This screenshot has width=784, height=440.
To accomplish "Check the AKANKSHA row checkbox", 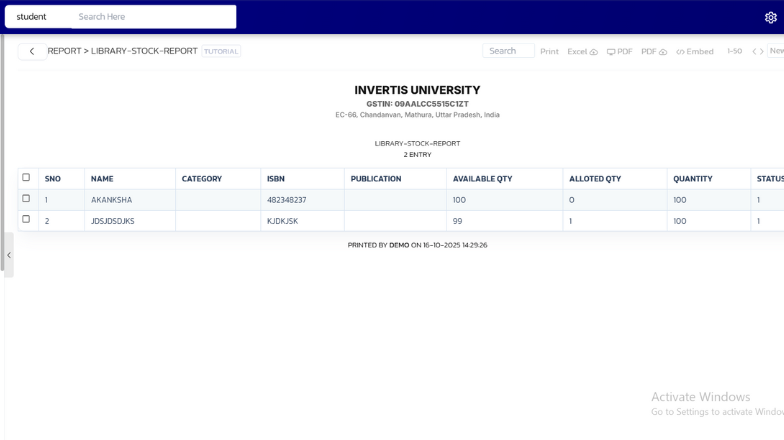I will [26, 199].
